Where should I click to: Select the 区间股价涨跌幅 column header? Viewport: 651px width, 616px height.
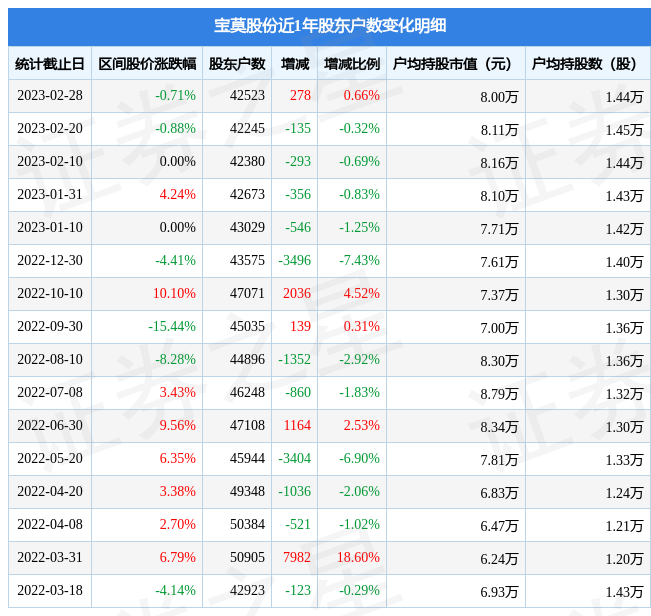click(x=147, y=64)
